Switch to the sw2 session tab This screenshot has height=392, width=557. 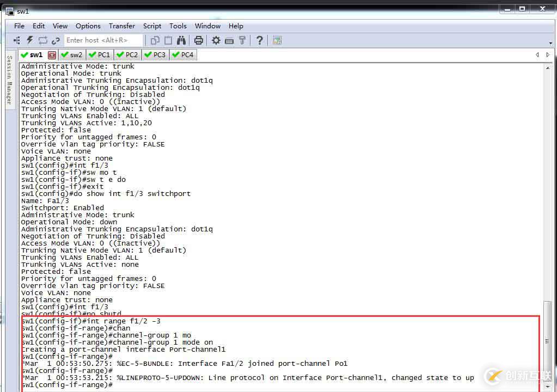coord(72,55)
